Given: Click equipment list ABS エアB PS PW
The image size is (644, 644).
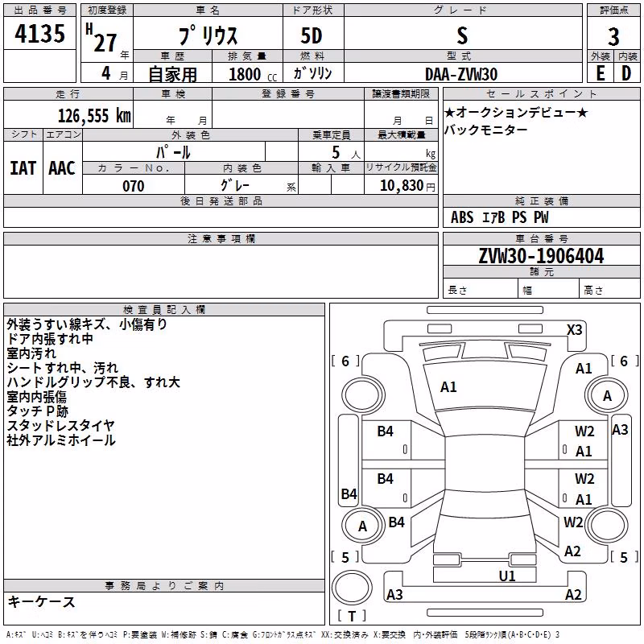Looking at the screenshot, I should (x=499, y=217).
